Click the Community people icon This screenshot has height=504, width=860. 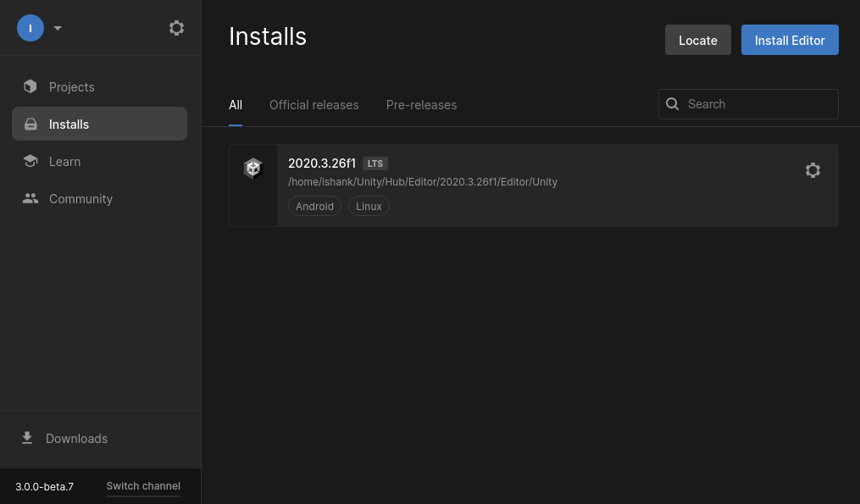(31, 198)
